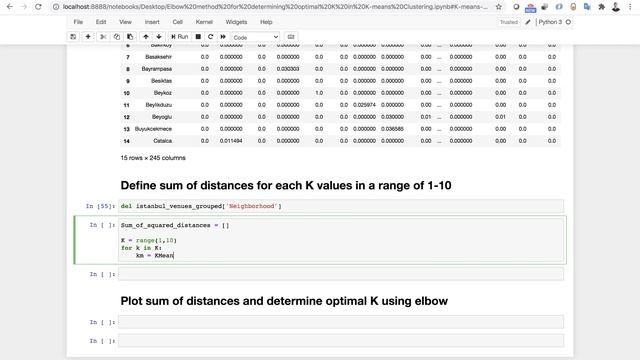Save the notebook with the save icon
The height and width of the screenshot is (360, 640).
pos(73,37)
